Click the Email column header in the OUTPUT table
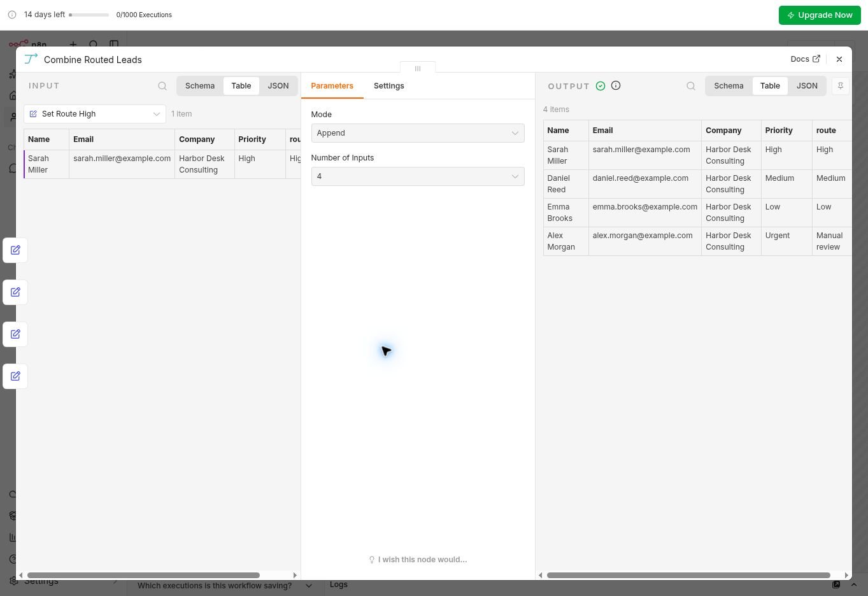Screen dimensions: 868x596 (x=645, y=131)
